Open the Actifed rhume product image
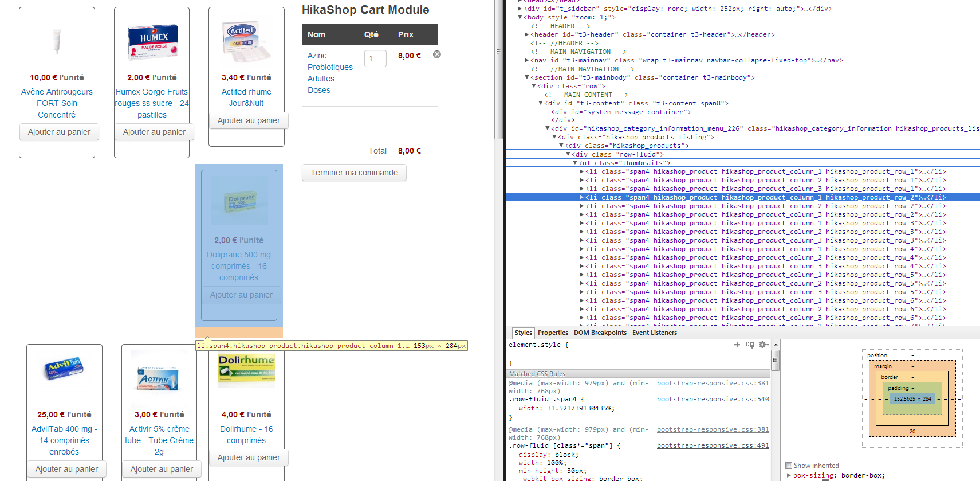The image size is (980, 481). pos(246,41)
